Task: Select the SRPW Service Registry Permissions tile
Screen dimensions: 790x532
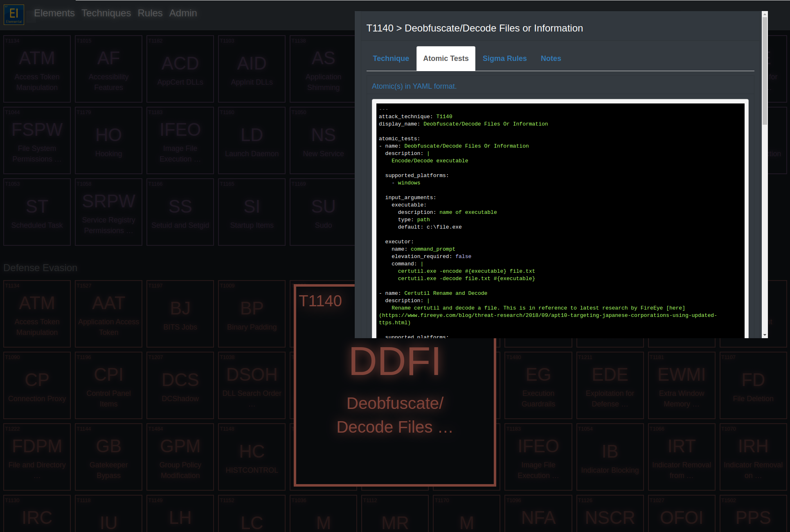Action: (109, 212)
